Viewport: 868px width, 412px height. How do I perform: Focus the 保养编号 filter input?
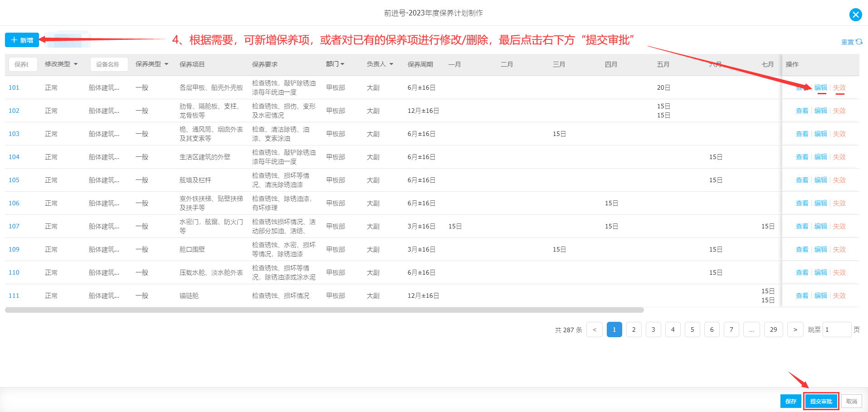[x=23, y=64]
